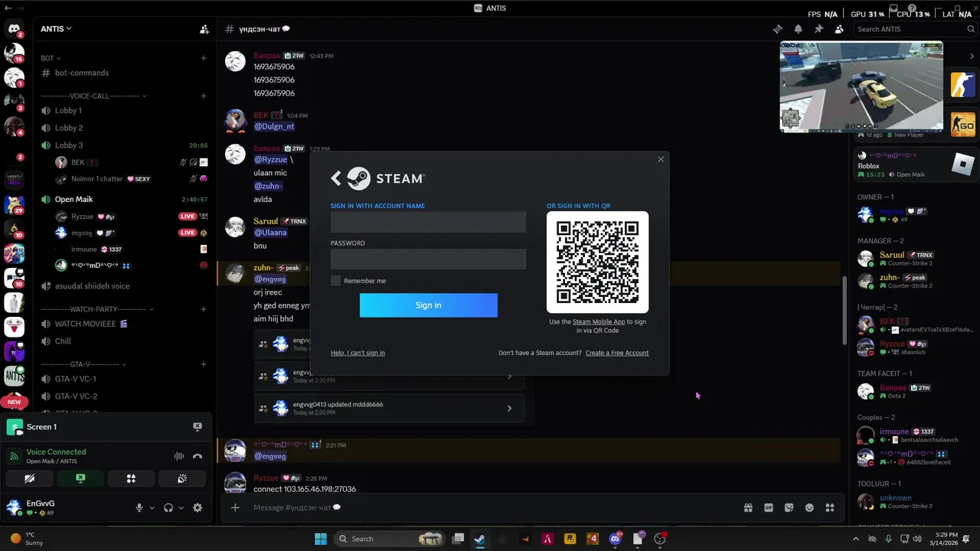This screenshot has height=551, width=980.
Task: Open the activities launcher button
Action: point(131,478)
